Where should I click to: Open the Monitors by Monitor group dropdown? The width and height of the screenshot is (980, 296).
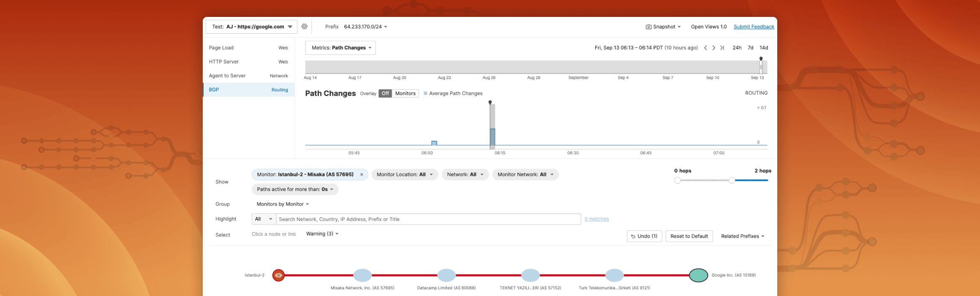pos(283,204)
